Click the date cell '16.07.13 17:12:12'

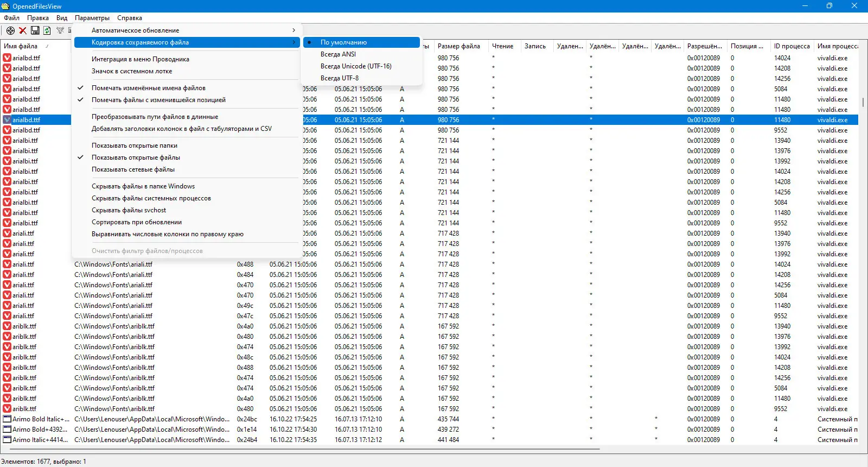tap(358, 440)
